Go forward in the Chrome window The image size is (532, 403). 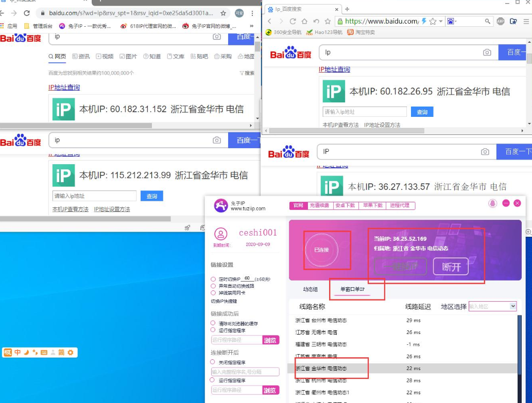pos(14,13)
